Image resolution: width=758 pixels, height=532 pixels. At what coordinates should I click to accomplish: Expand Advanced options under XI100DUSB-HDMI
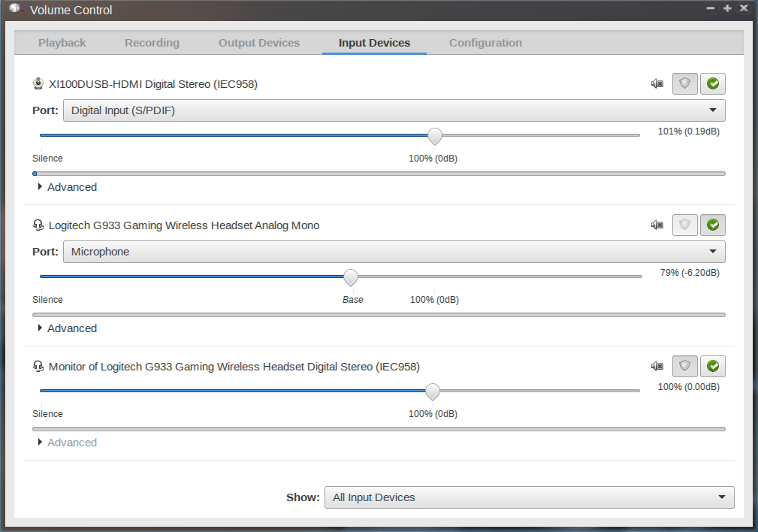(67, 187)
